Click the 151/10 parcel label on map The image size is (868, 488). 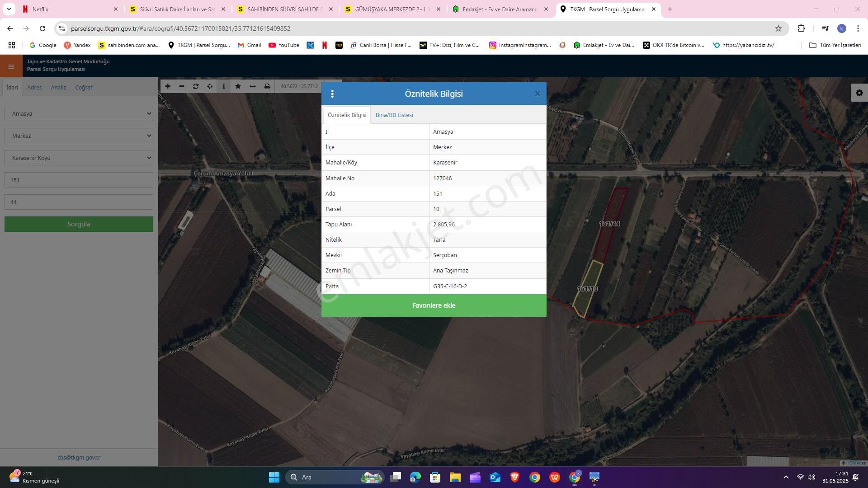[x=587, y=289]
